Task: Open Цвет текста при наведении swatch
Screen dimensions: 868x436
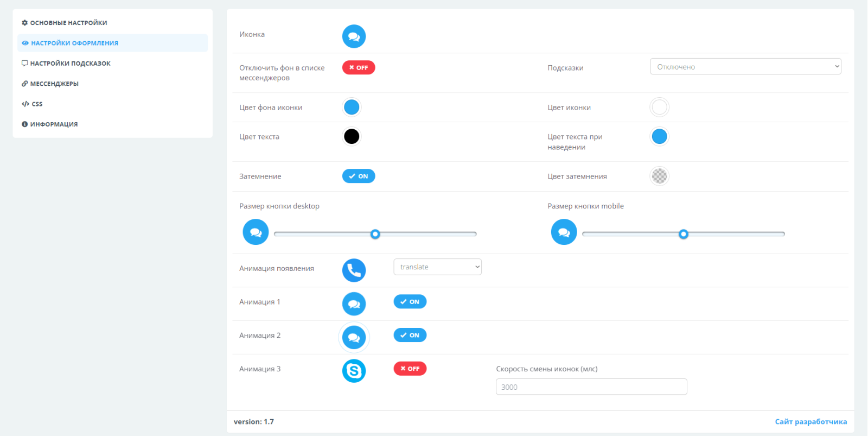Action: click(x=659, y=136)
